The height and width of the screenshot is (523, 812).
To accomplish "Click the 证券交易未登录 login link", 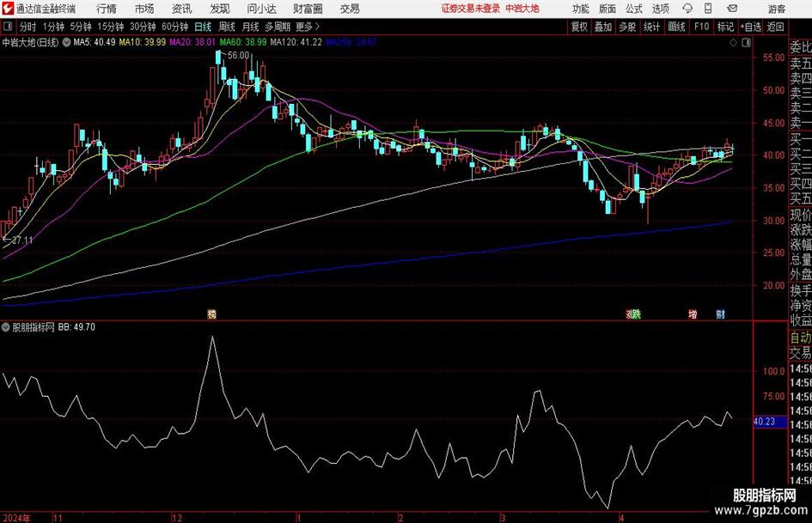I will pos(470,9).
